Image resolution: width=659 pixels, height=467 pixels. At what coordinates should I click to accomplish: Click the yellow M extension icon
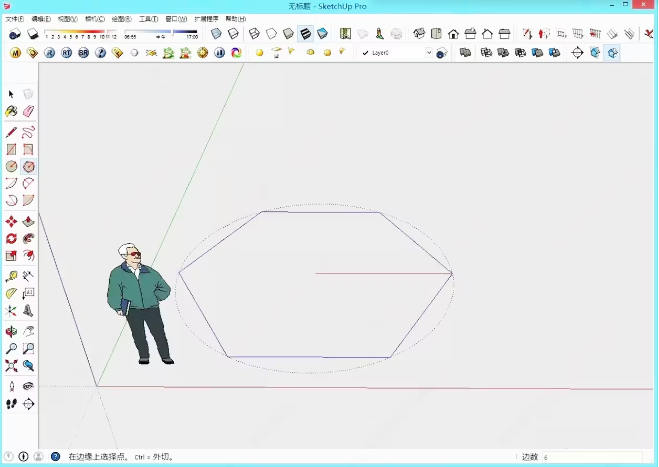tap(16, 53)
